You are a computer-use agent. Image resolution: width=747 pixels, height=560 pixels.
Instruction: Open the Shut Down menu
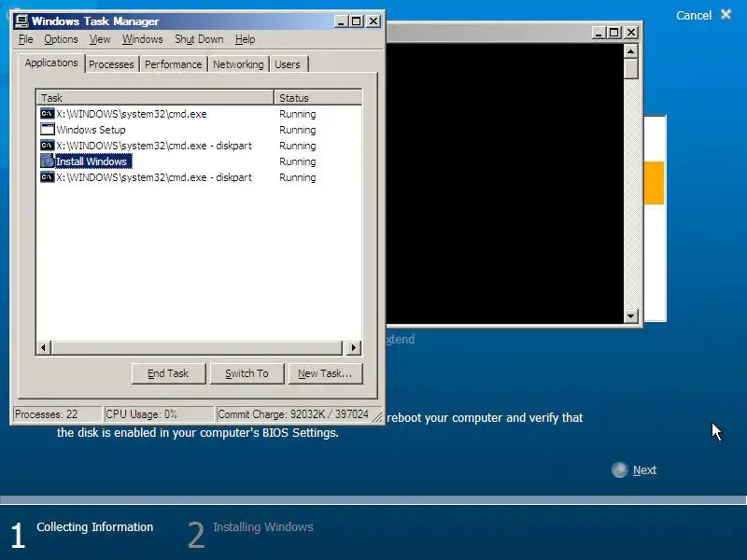[199, 39]
